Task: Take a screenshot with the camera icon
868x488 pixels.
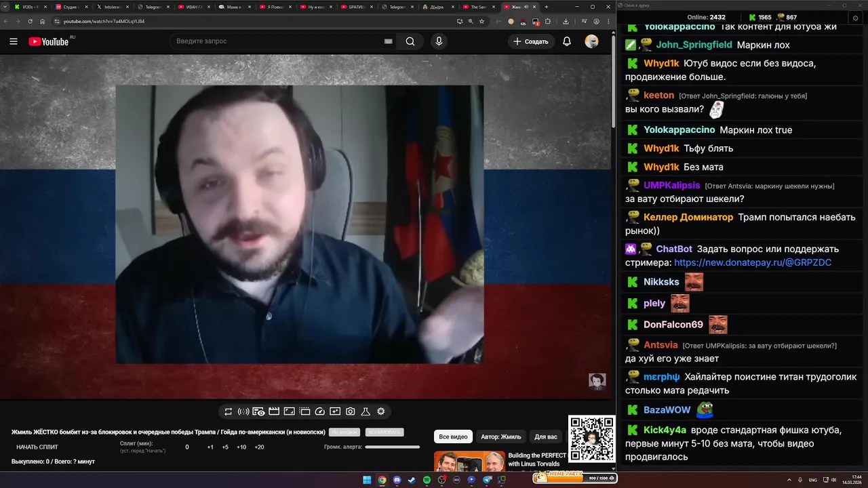Action: pos(351,411)
